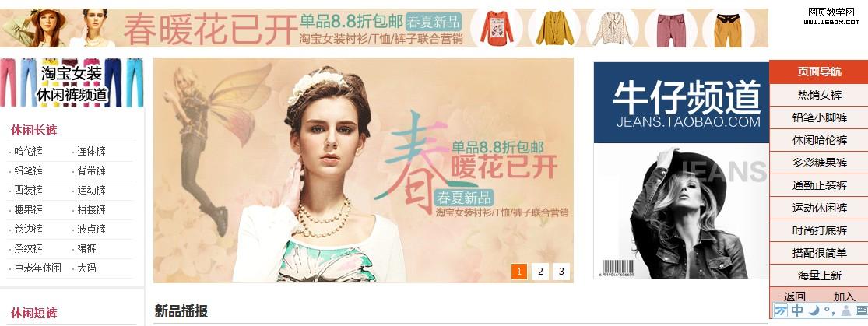Toggle Chinese/English mode via 中 icon
The height and width of the screenshot is (326, 868).
point(797,310)
